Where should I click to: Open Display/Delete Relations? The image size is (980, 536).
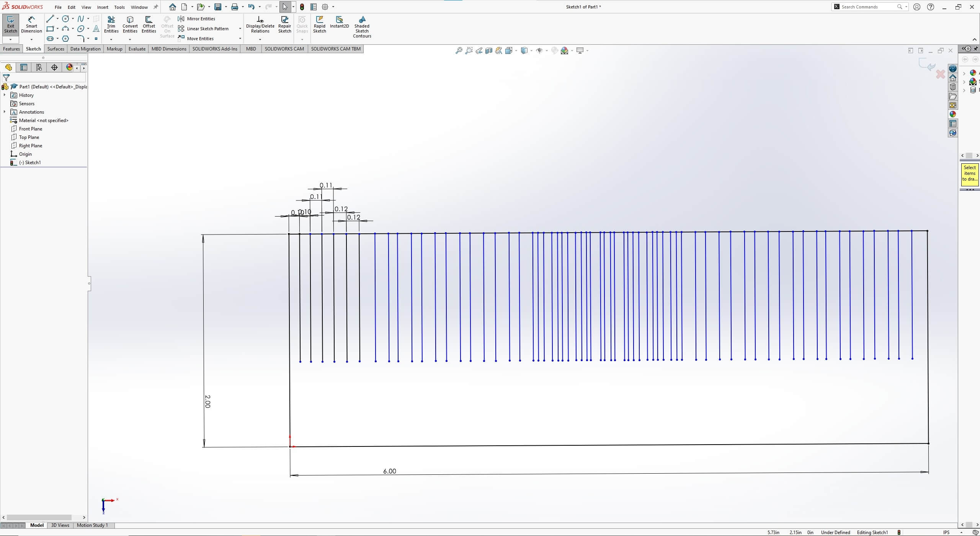pyautogui.click(x=260, y=25)
